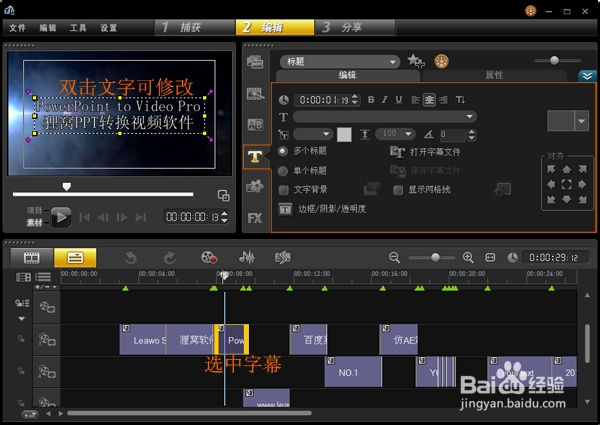The width and height of the screenshot is (600, 425).
Task: Switch to timeline view button
Action: (75, 258)
